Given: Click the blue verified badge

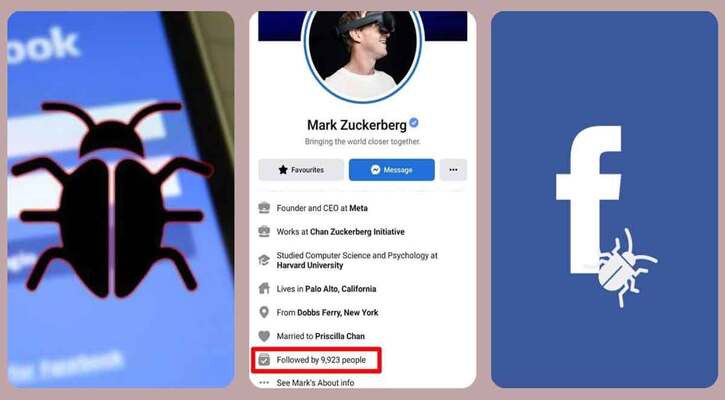Looking at the screenshot, I should [x=414, y=123].
